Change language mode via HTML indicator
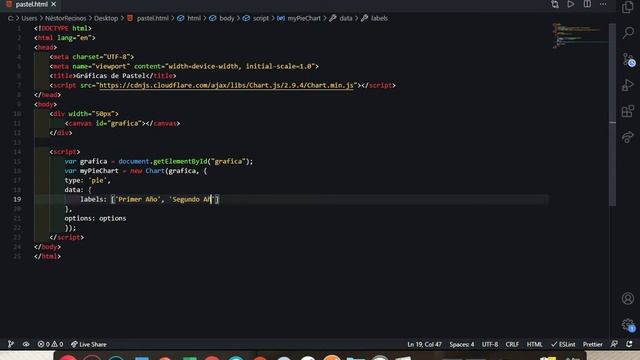The width and height of the screenshot is (640, 360). click(534, 344)
